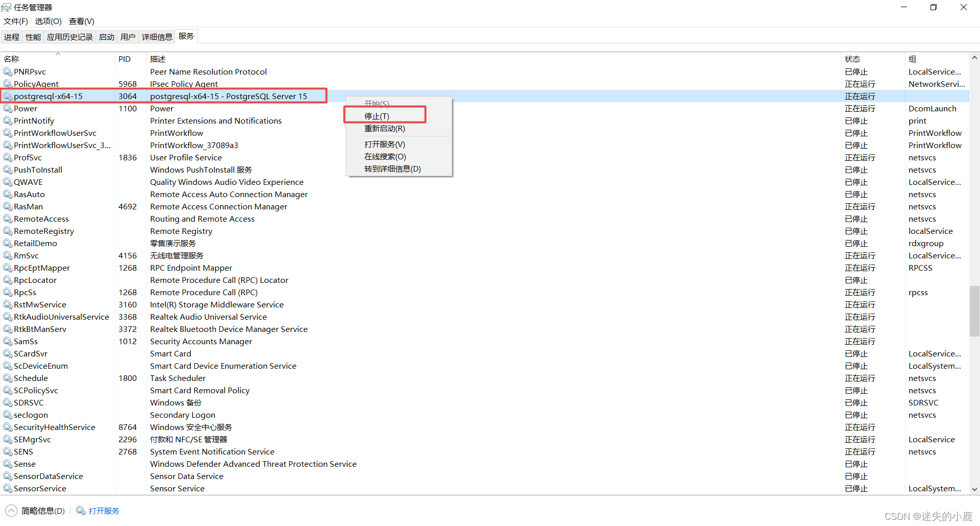
Task: Click the QWAVE service icon
Action: pos(8,182)
